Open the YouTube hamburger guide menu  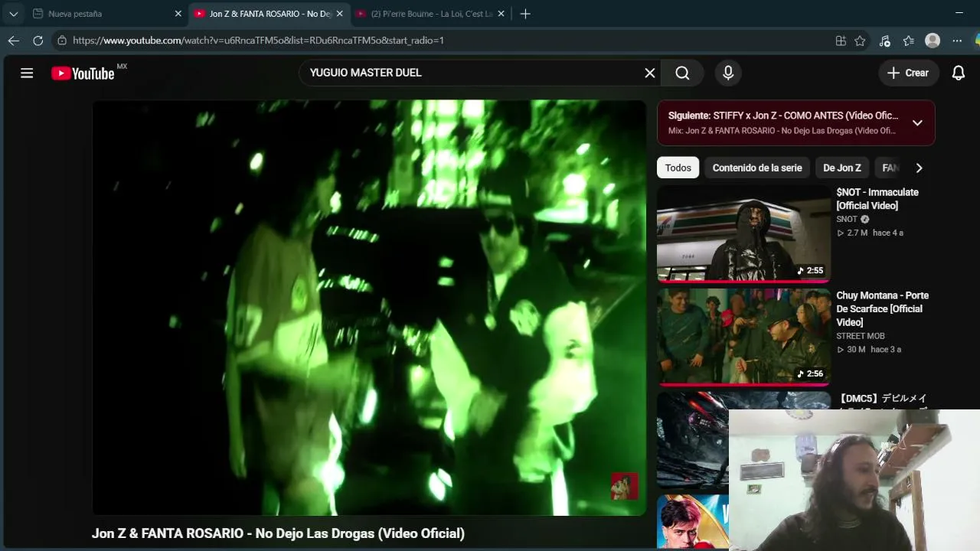pos(27,73)
